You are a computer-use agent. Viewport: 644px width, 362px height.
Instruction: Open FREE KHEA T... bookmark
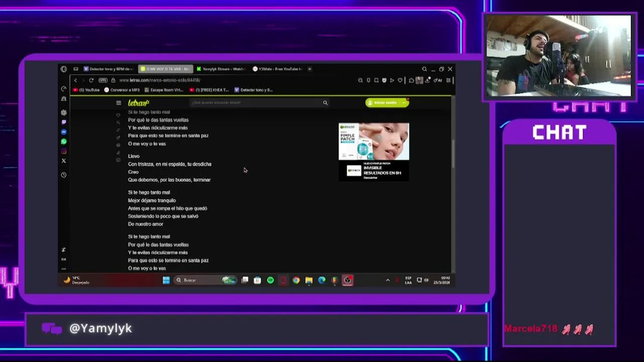coord(209,90)
